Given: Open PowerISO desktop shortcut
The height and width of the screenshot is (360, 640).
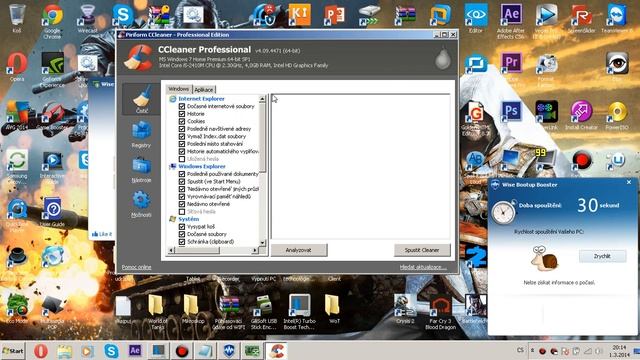Looking at the screenshot, I should (x=617, y=115).
